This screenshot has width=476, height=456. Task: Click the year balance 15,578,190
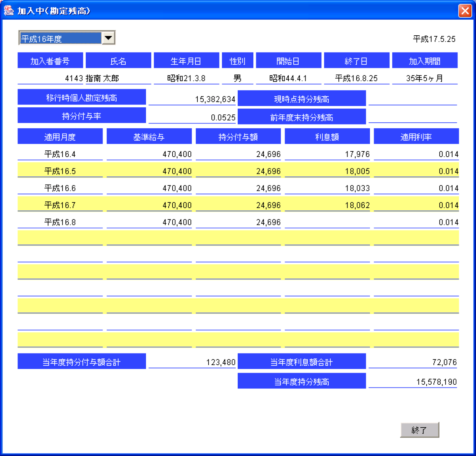(x=436, y=382)
